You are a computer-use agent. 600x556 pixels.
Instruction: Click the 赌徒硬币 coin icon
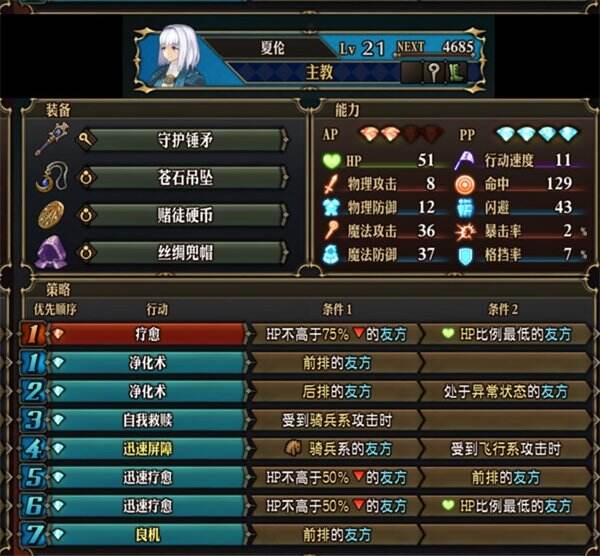click(51, 215)
